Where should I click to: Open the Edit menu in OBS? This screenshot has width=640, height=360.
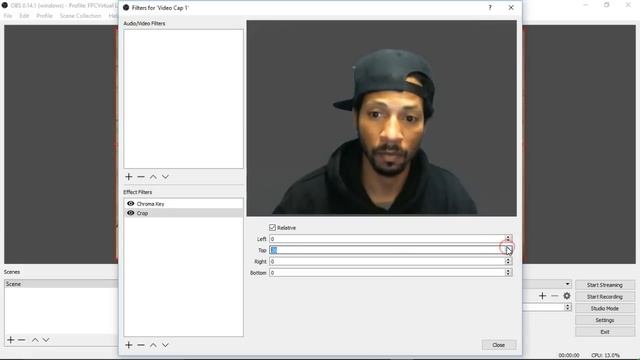pos(24,16)
